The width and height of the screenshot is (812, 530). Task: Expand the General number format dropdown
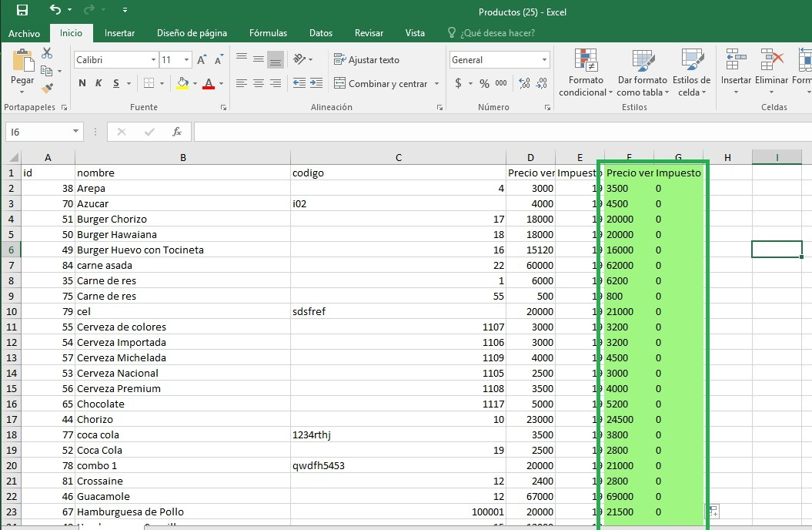click(x=544, y=60)
